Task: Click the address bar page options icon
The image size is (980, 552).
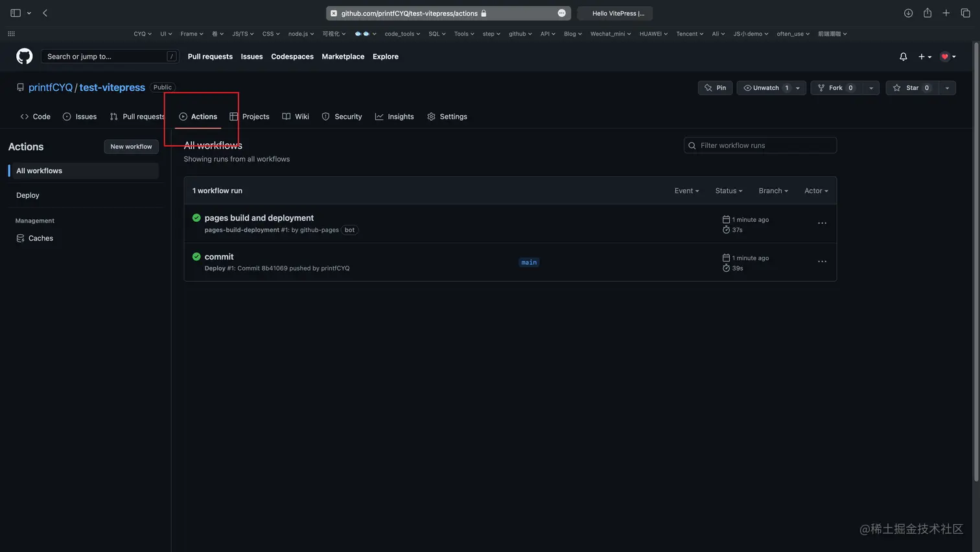Action: coord(561,13)
